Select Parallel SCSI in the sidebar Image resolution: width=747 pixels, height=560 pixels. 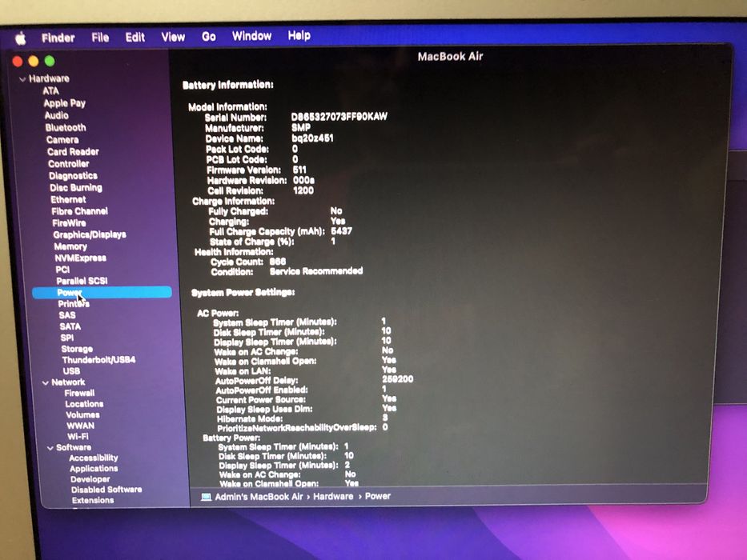82,281
